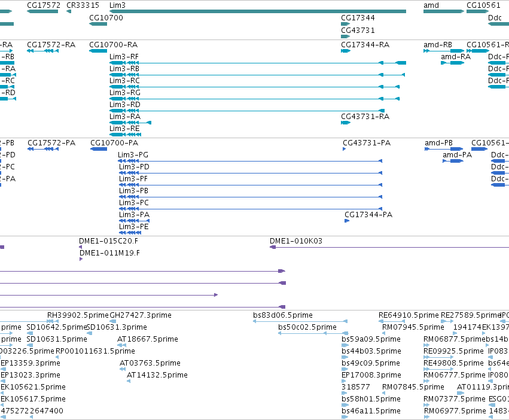This screenshot has width=509, height=420.
Task: Select the CG43731-PA protein feature
Action: click(x=345, y=149)
